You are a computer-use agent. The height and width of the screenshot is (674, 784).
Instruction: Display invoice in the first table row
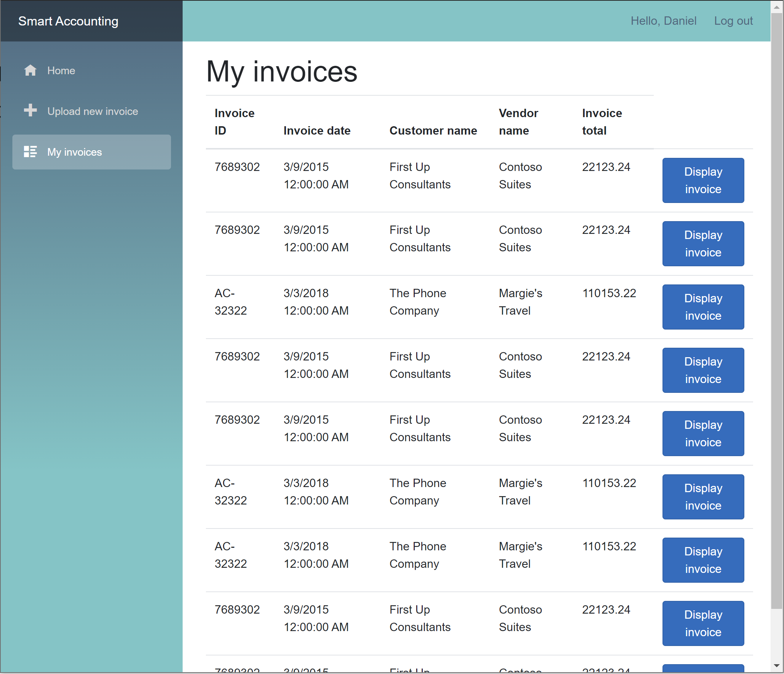[703, 180]
